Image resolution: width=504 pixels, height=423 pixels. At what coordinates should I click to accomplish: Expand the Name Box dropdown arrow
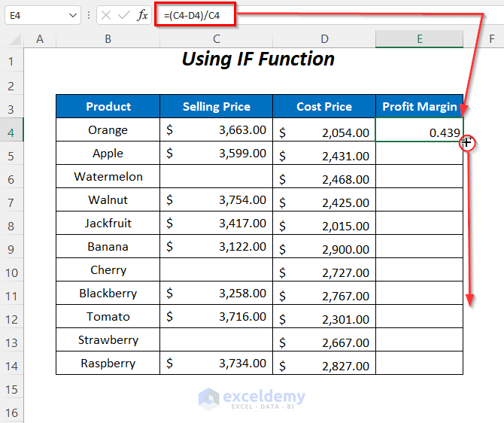coord(73,15)
